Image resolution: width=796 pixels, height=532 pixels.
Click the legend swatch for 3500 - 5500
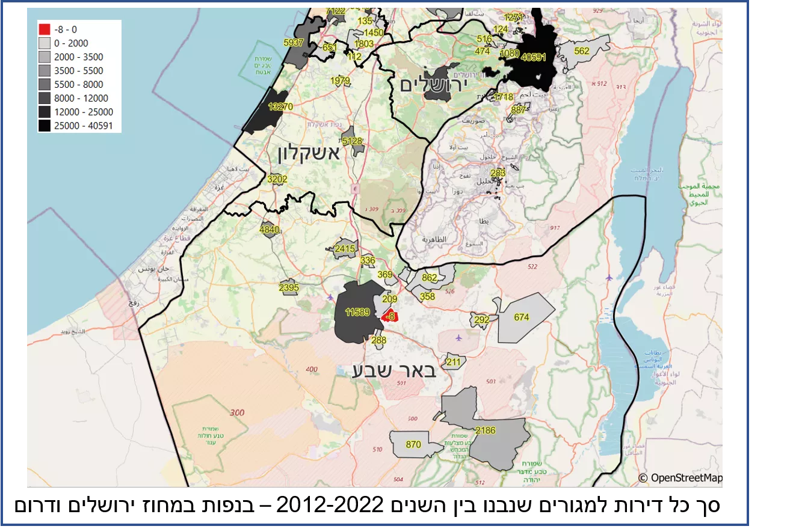click(x=45, y=70)
